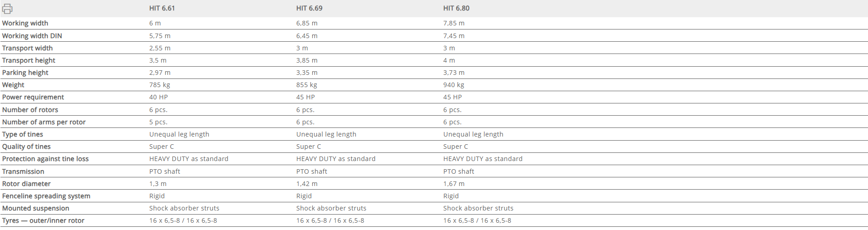
Task: Click the Working width DIN row label
Action: pyautogui.click(x=32, y=36)
